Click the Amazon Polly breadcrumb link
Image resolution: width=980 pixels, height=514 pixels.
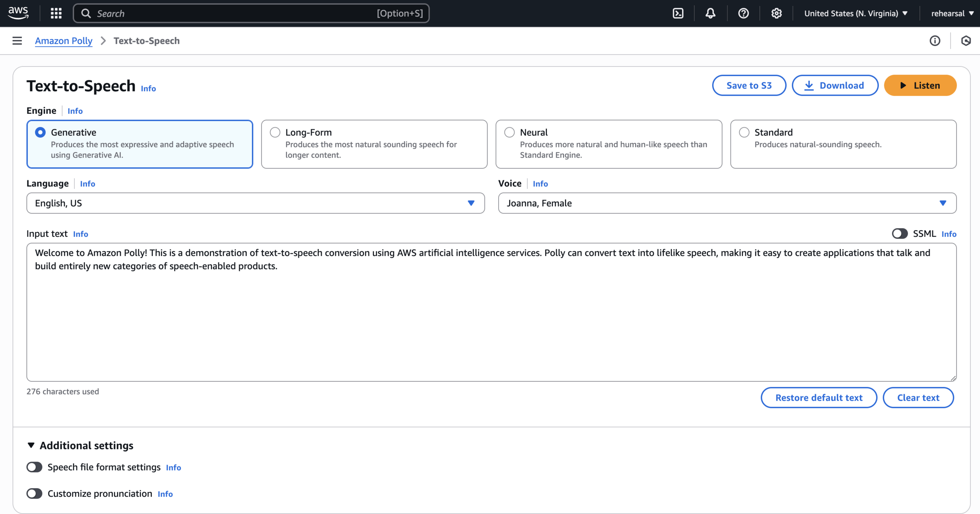click(64, 41)
